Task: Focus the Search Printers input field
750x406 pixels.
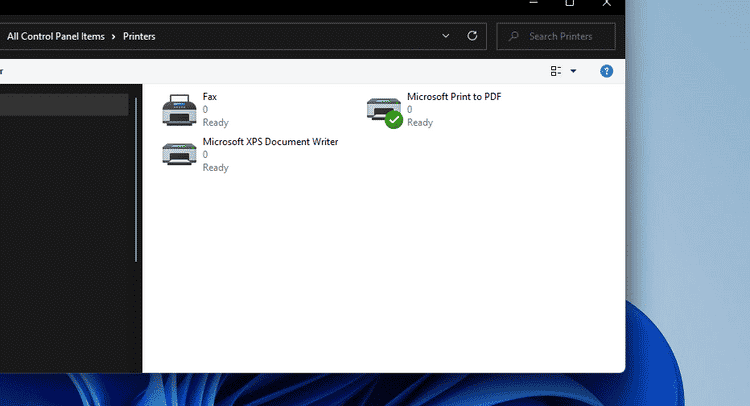Action: pyautogui.click(x=565, y=37)
